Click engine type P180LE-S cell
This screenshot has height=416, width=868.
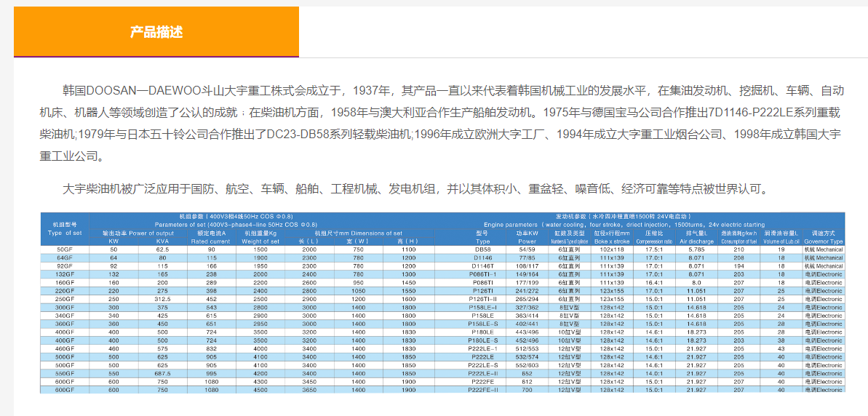point(483,340)
